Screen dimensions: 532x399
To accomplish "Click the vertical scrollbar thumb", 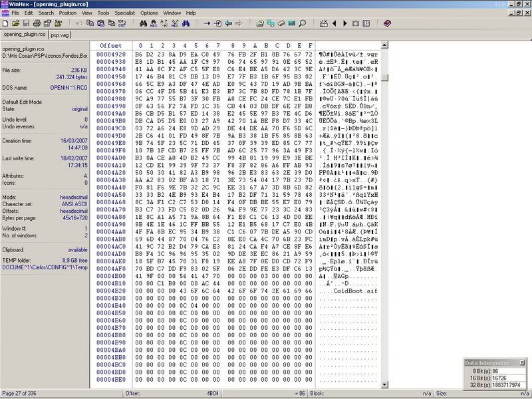I will 384,77.
